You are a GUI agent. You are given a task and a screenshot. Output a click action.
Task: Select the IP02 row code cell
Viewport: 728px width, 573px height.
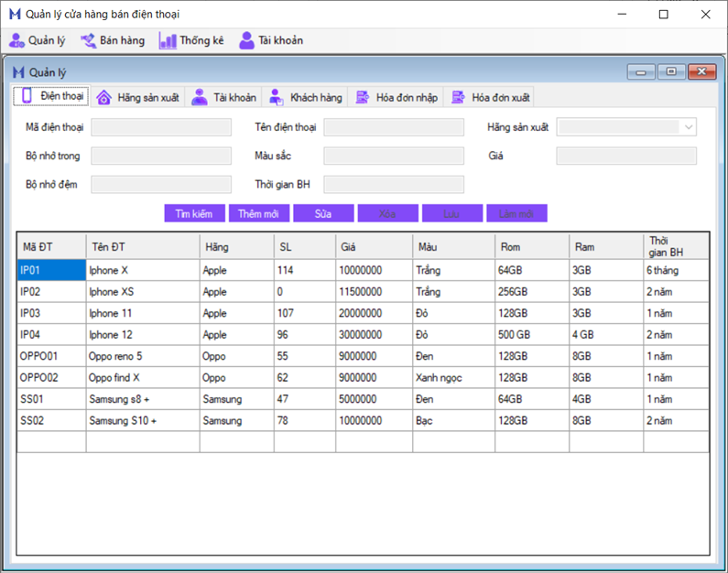click(x=51, y=292)
